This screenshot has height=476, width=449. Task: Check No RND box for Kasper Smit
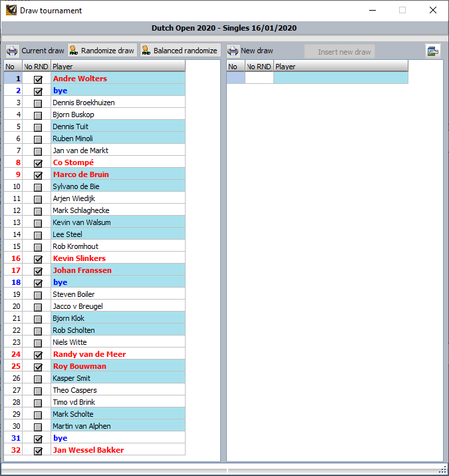click(x=38, y=379)
